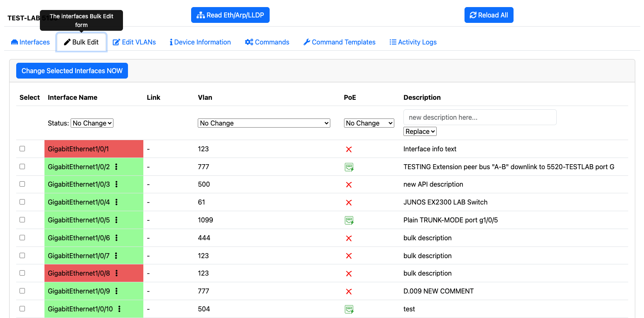644x318 pixels.
Task: Click Change Selected Interfaces NOW button
Action: click(x=72, y=71)
